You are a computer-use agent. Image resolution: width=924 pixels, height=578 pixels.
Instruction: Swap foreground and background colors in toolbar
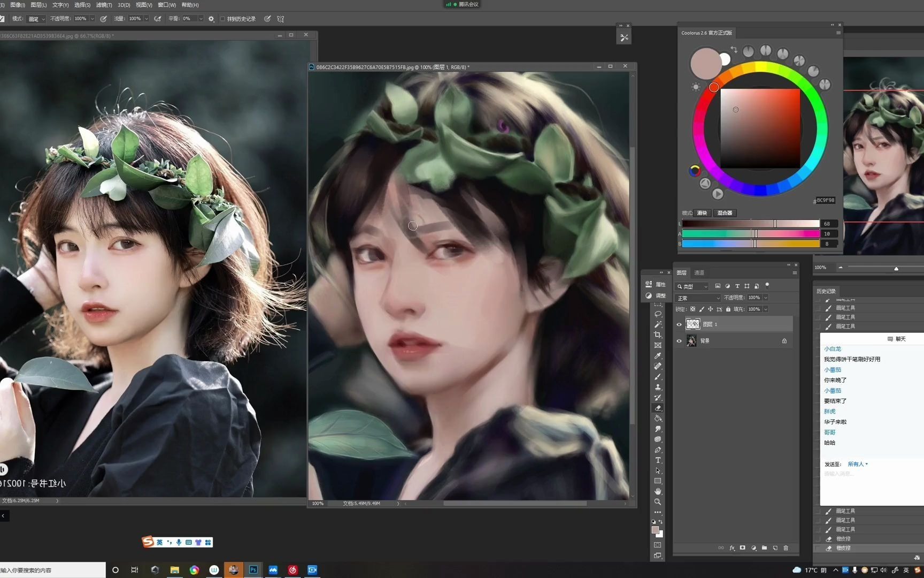pyautogui.click(x=661, y=521)
